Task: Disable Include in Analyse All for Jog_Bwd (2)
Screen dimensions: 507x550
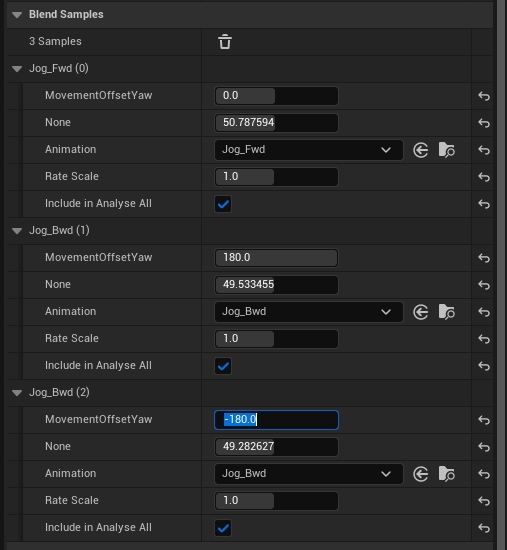Action: [x=223, y=528]
